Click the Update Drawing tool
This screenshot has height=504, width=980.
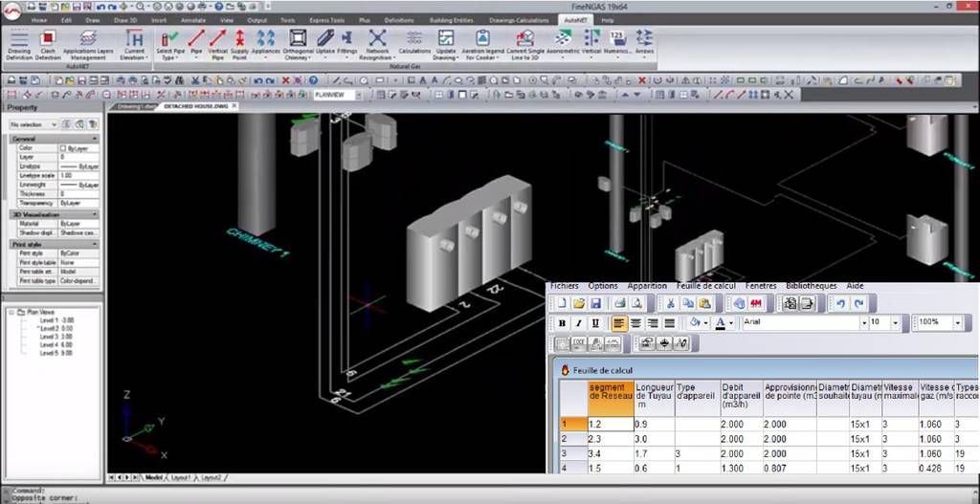coord(446,44)
